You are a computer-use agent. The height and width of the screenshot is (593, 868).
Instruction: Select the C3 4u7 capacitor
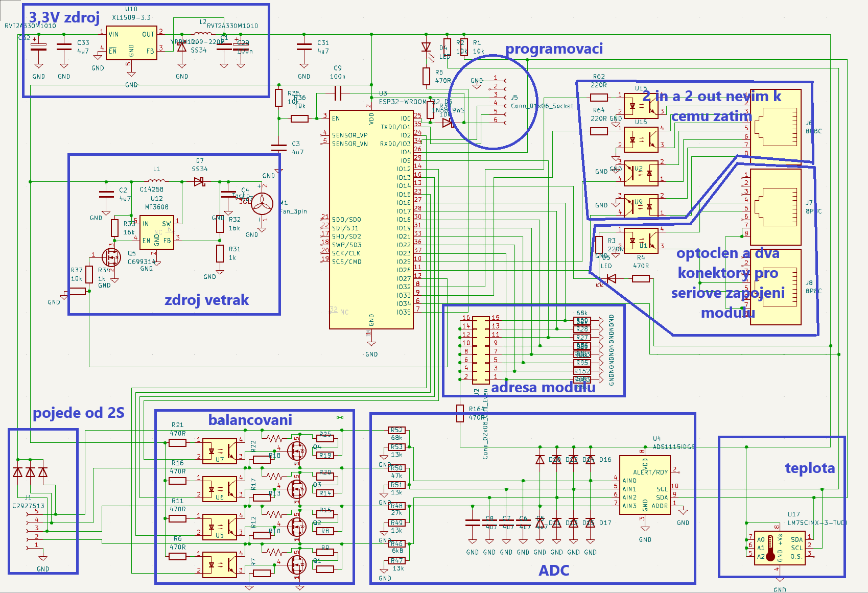coord(279,148)
